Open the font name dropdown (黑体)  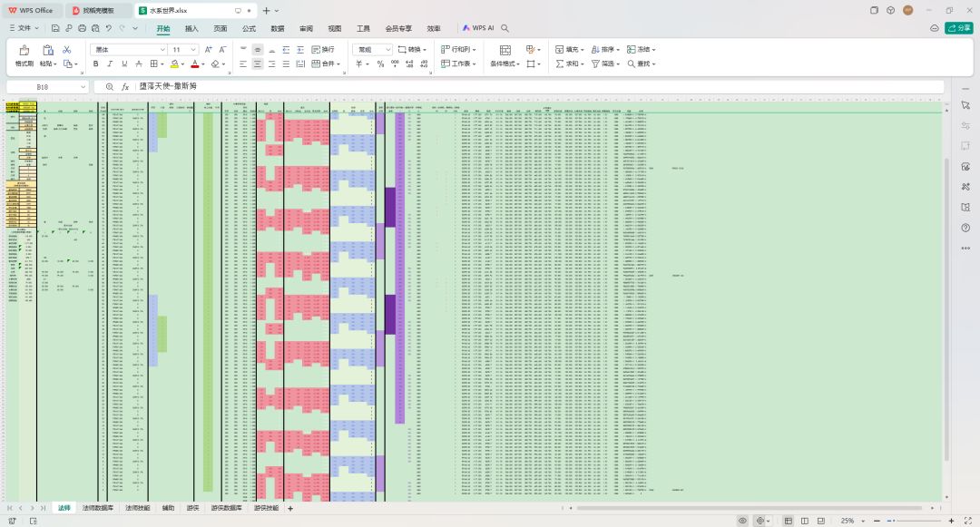coord(162,49)
